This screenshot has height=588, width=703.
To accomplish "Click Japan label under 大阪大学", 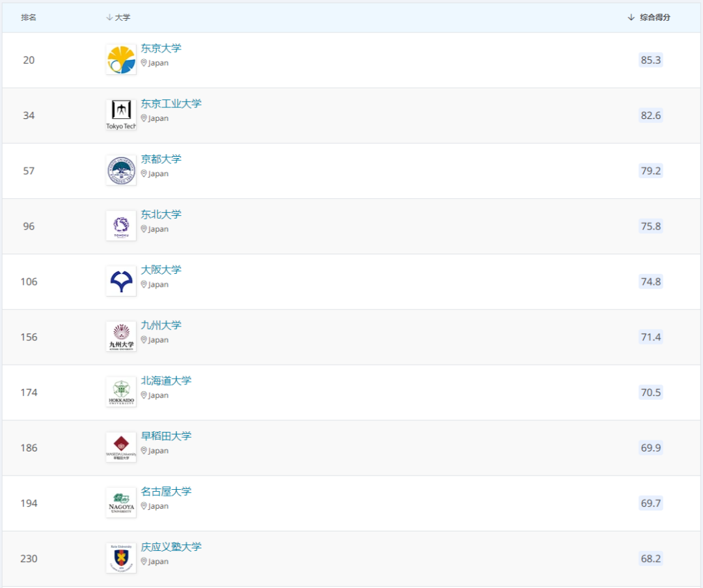I will pos(158,285).
